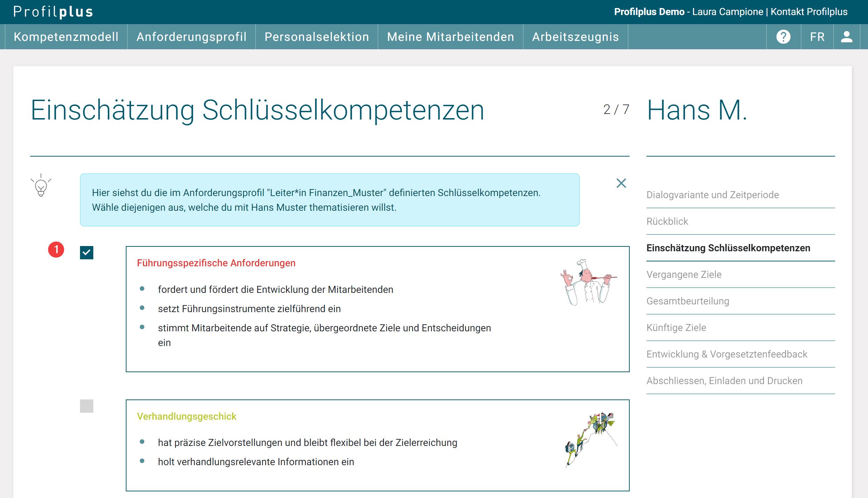Open the Kompetenzmodell menu

66,37
